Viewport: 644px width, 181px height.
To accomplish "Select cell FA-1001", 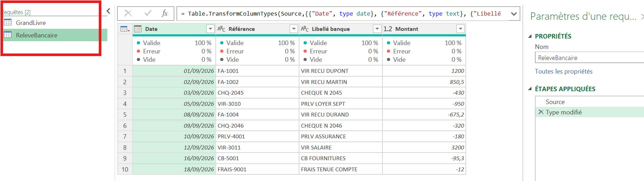I will point(257,71).
